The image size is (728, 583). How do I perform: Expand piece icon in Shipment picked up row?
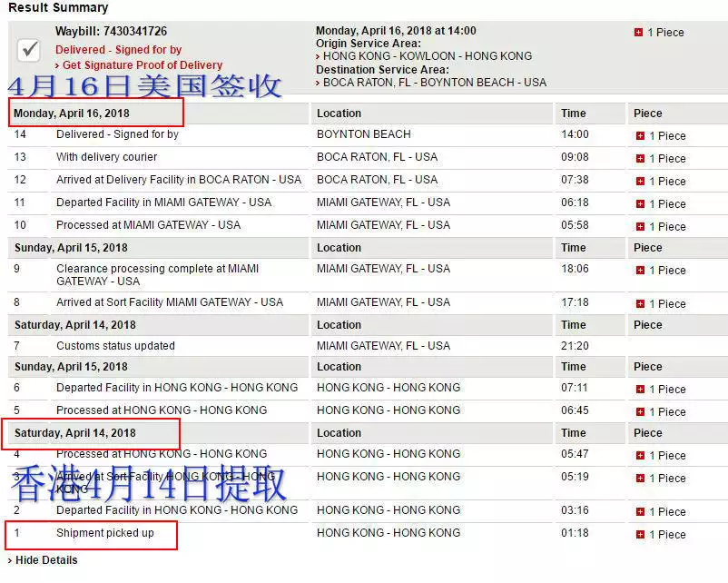(640, 534)
